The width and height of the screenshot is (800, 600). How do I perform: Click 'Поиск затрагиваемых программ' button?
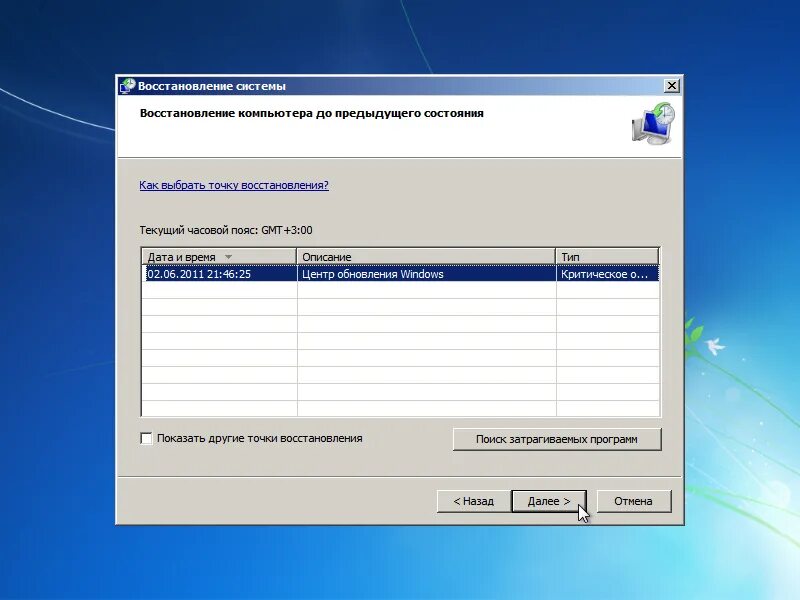pyautogui.click(x=557, y=439)
